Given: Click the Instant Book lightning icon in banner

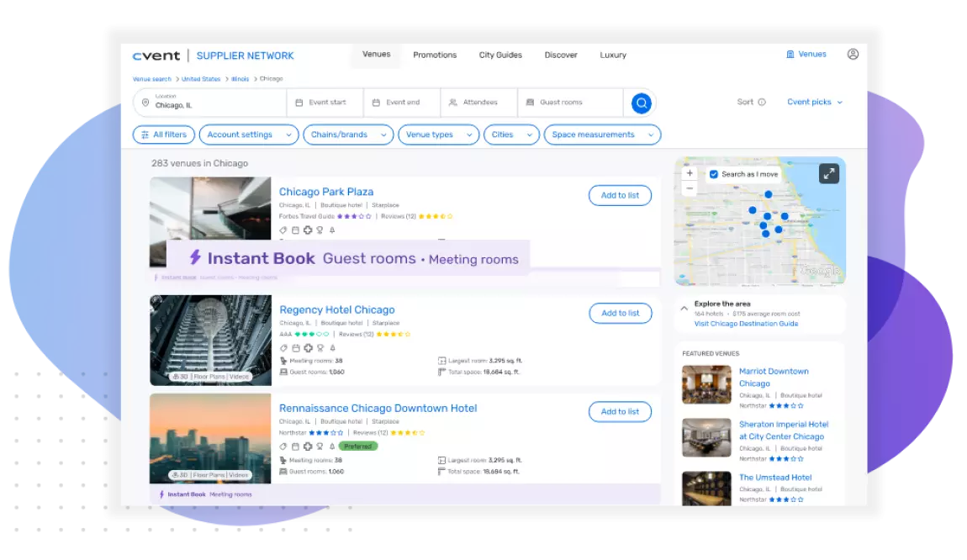Looking at the screenshot, I should [x=195, y=256].
